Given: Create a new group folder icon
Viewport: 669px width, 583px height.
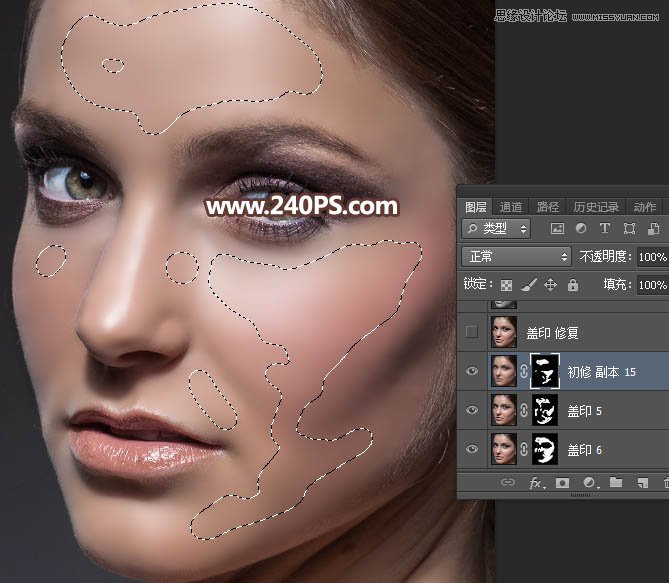Looking at the screenshot, I should pyautogui.click(x=616, y=482).
